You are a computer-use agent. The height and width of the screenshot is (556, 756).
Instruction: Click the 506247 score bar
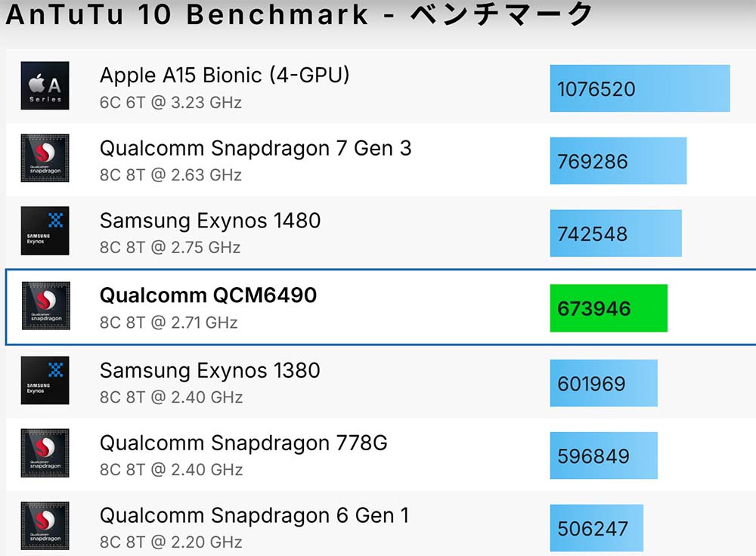(596, 527)
